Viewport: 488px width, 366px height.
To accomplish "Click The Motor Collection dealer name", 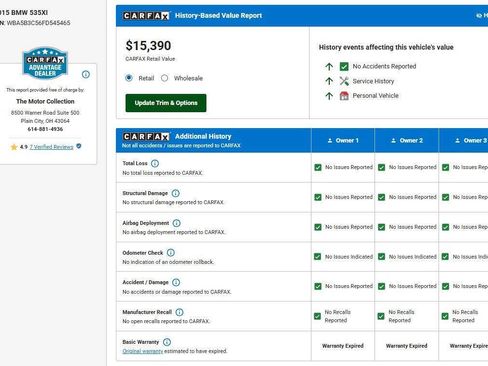I will click(45, 101).
